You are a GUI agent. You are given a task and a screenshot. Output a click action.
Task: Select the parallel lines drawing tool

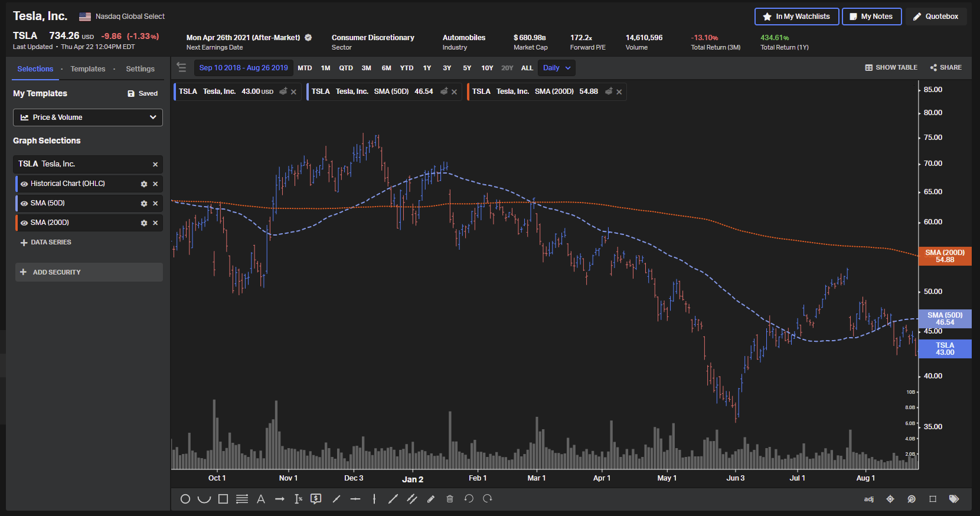tap(242, 499)
